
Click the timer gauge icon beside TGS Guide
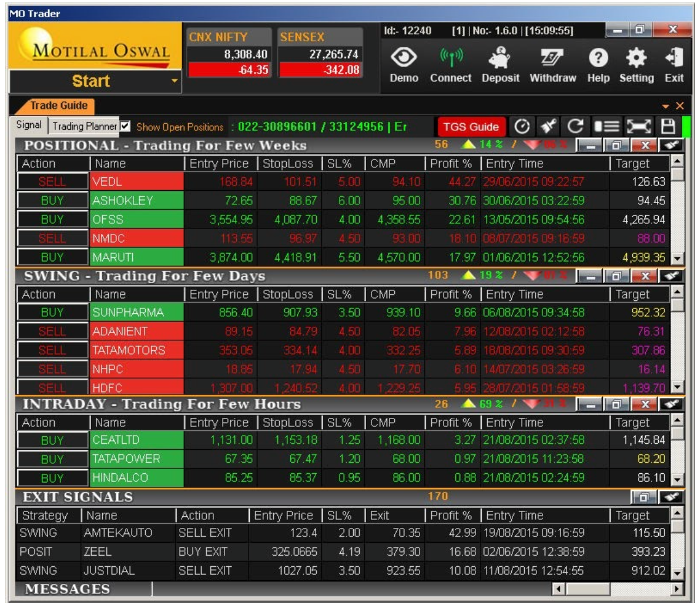[522, 127]
